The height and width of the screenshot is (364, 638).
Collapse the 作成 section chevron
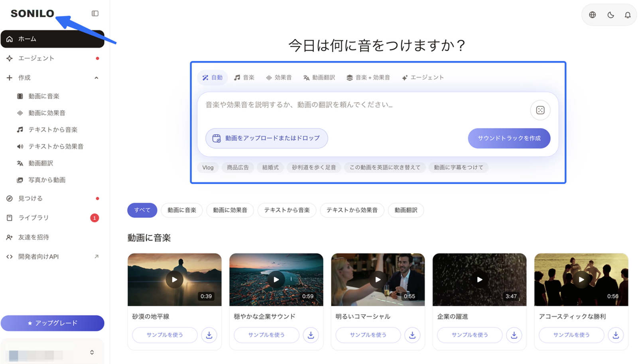pos(96,78)
